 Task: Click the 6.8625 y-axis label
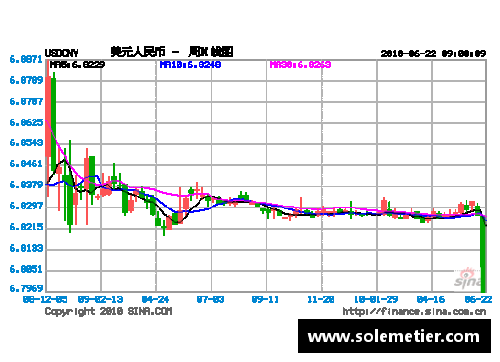[26, 122]
